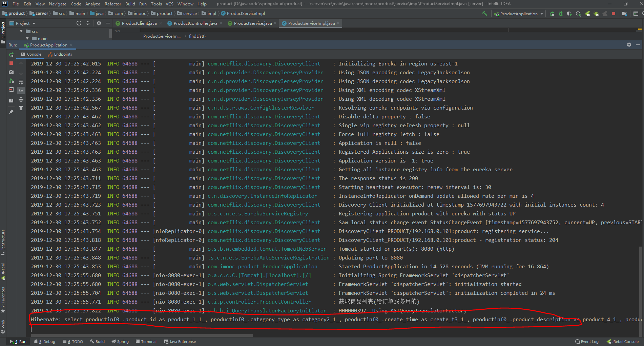This screenshot has width=644, height=346.
Task: Switch to the ProductClient.java tab
Action: (x=139, y=23)
